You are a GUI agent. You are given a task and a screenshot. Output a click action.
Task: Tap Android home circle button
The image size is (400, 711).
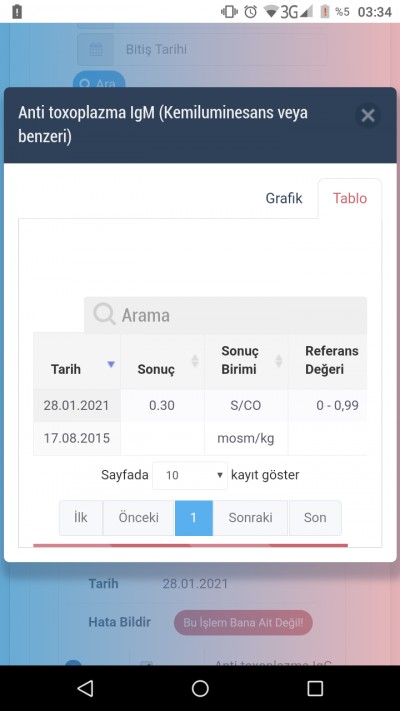click(200, 688)
